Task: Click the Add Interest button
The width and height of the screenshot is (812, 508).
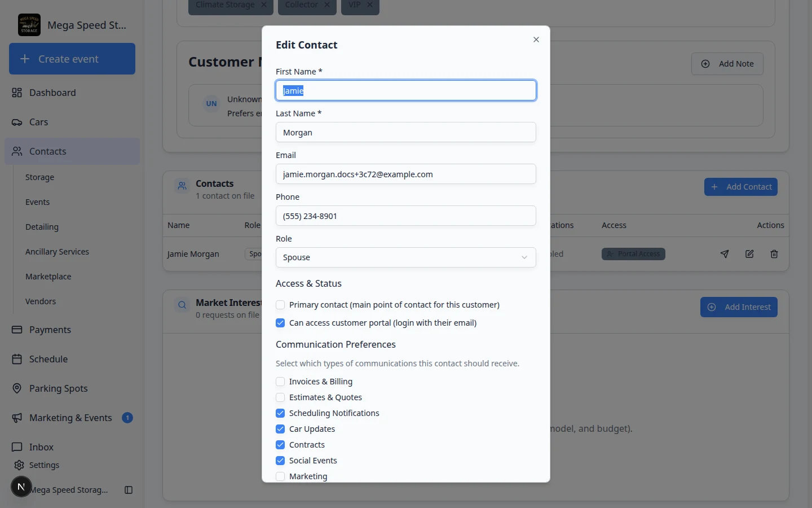Action: pos(739,307)
